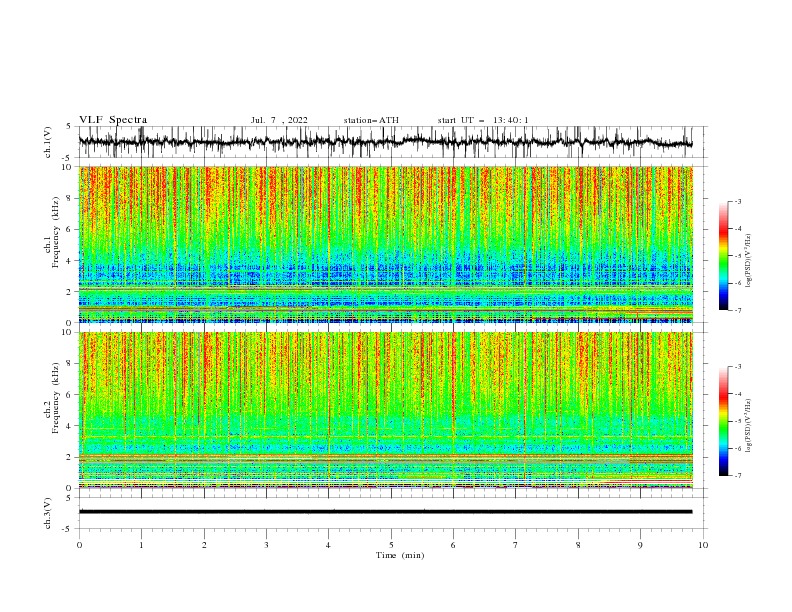Click the time axis tick label '10'

click(703, 545)
